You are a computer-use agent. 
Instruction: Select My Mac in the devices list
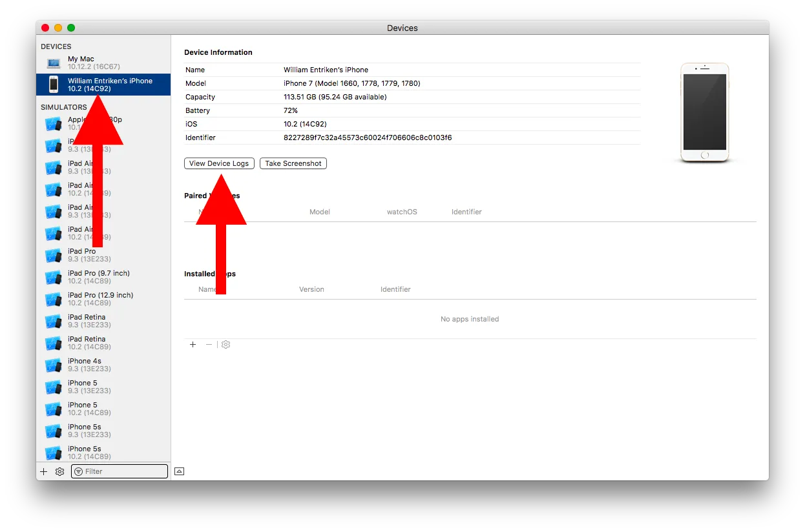[x=103, y=63]
